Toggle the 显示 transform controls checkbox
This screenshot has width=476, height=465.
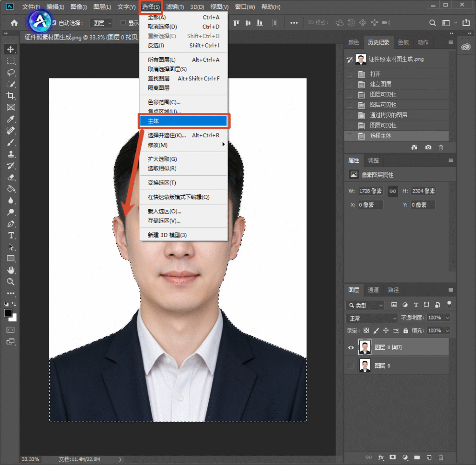[x=123, y=23]
